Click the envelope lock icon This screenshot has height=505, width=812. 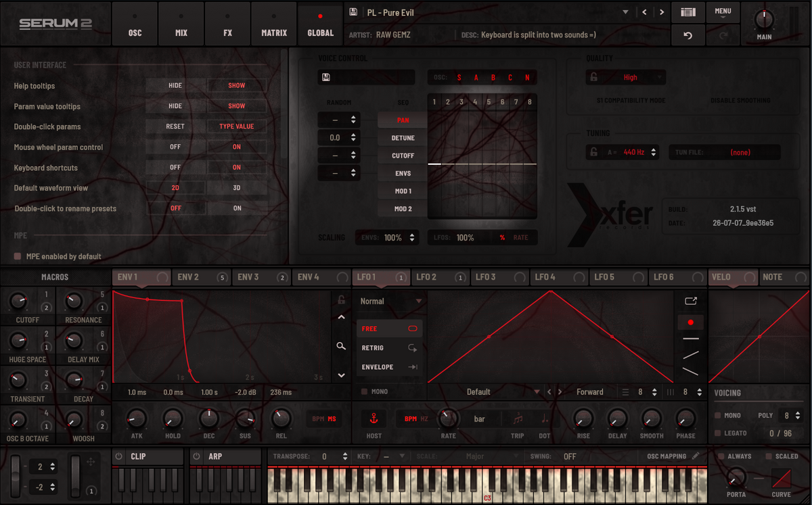point(342,300)
